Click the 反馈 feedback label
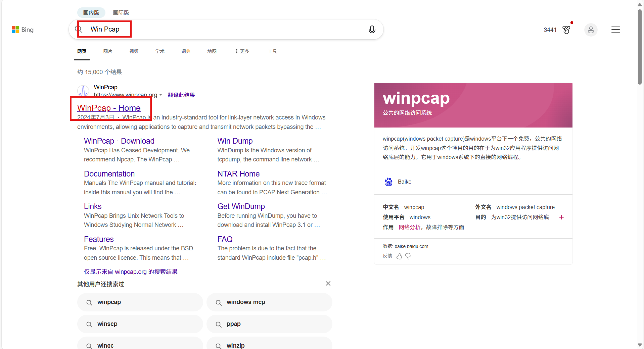Screen dimensions: 644x349 pyautogui.click(x=387, y=256)
